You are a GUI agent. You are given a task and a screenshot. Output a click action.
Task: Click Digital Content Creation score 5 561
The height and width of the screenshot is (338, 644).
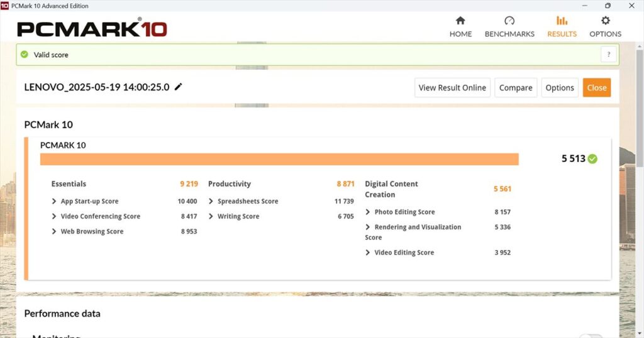pos(502,188)
